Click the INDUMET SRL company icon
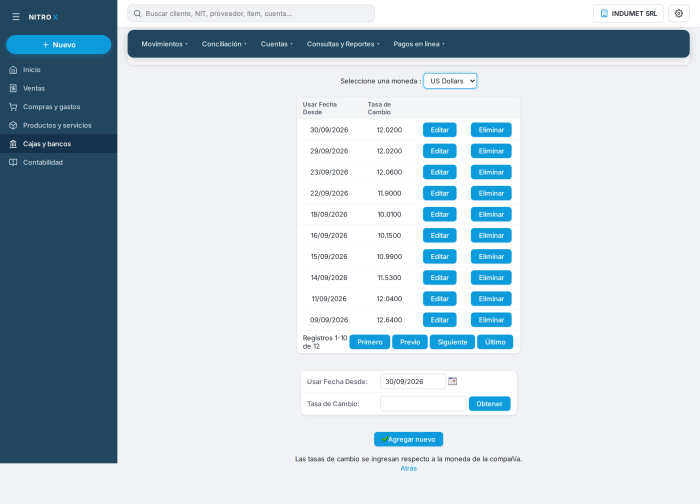700x504 pixels. (x=604, y=13)
